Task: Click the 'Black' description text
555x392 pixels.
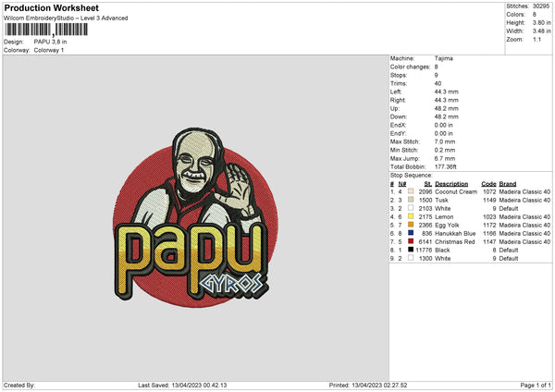Action: pos(442,250)
